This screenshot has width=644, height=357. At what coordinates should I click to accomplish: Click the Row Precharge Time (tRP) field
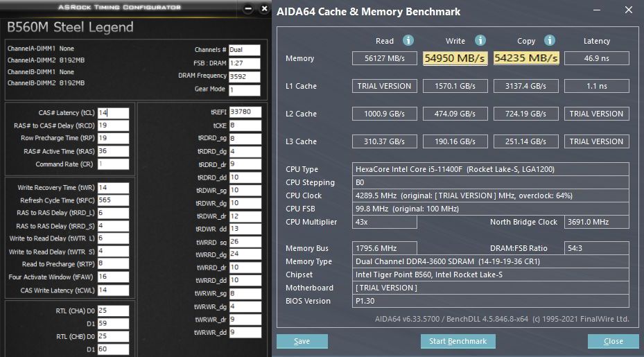point(113,139)
